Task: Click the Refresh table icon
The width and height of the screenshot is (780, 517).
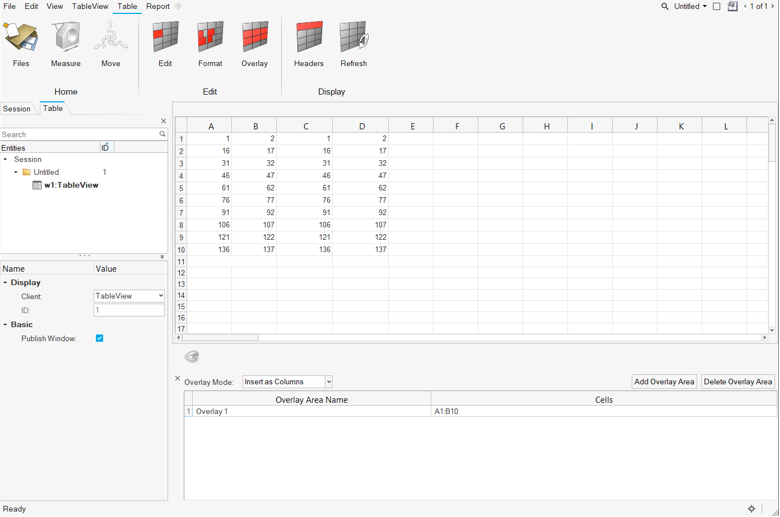Action: [353, 39]
